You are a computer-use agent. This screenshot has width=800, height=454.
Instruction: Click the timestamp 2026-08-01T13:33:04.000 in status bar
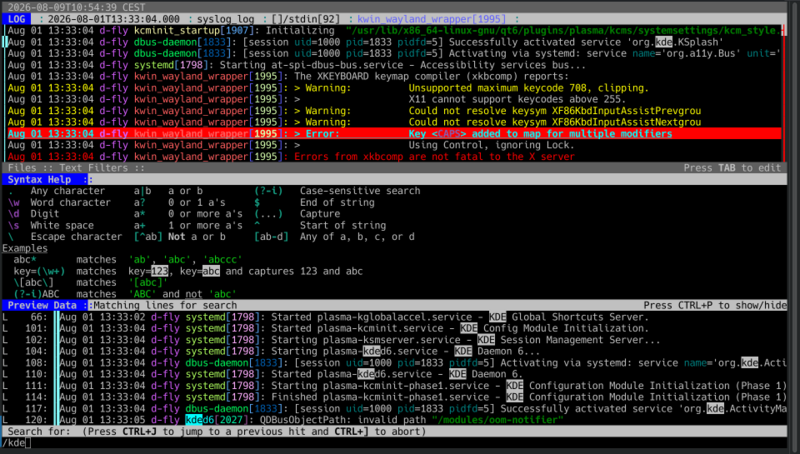tap(114, 19)
